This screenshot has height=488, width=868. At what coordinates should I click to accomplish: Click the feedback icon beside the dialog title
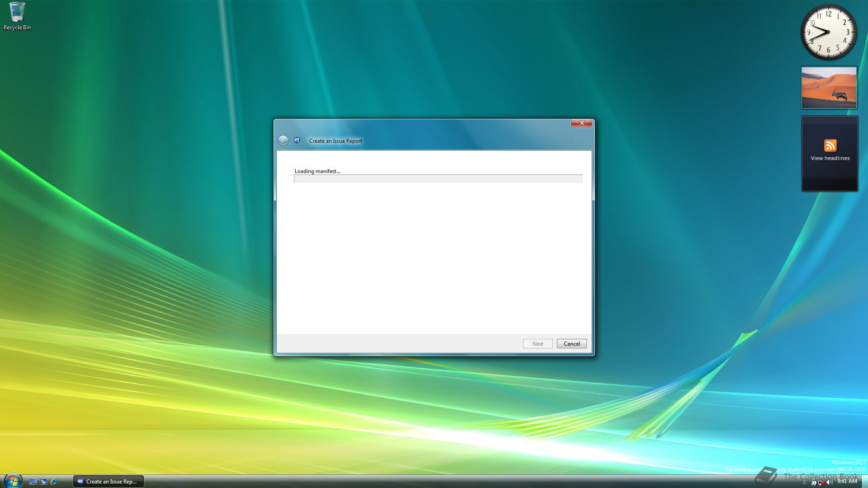[x=297, y=141]
